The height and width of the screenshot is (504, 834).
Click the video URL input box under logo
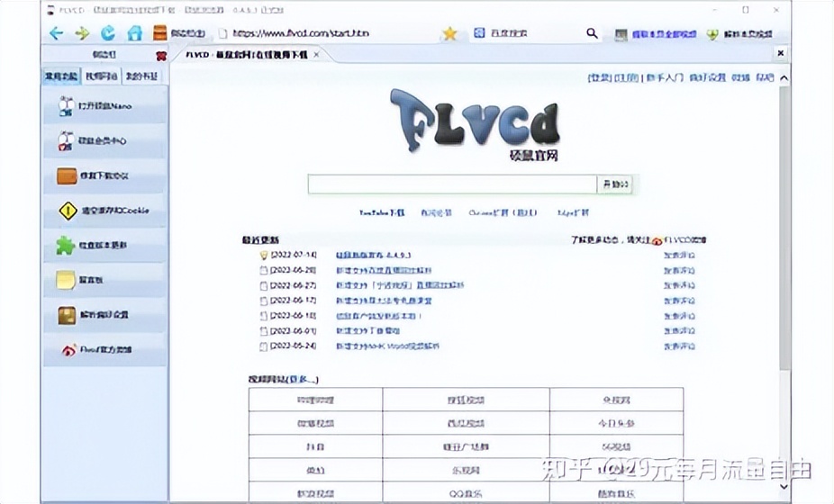click(453, 184)
